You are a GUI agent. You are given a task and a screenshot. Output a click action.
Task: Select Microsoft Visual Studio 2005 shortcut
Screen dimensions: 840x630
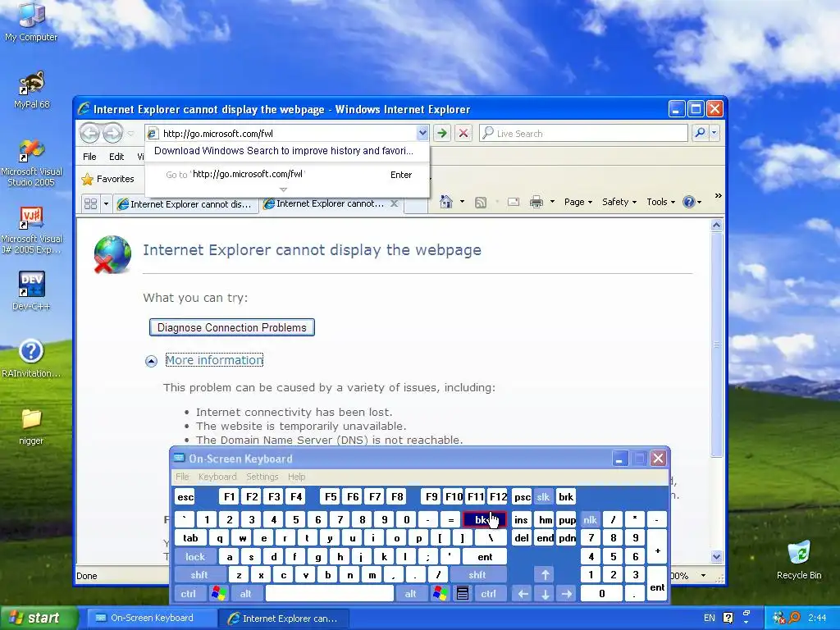(31, 162)
